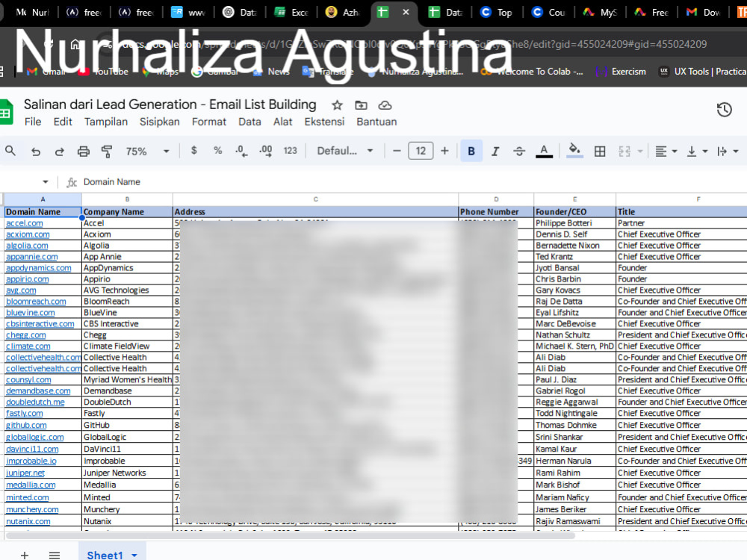
Task: Click the formula bar containing Domain Name
Action: click(x=412, y=182)
